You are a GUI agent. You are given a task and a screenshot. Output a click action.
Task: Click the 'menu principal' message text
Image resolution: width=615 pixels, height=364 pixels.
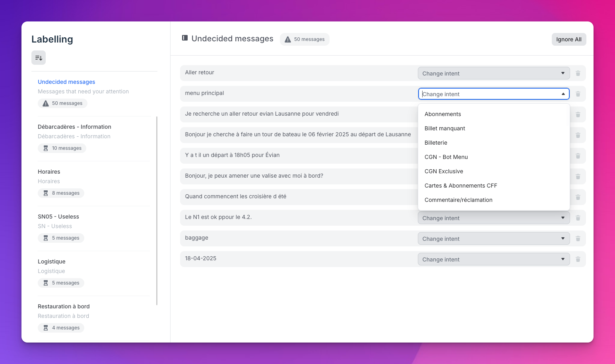[x=204, y=93]
